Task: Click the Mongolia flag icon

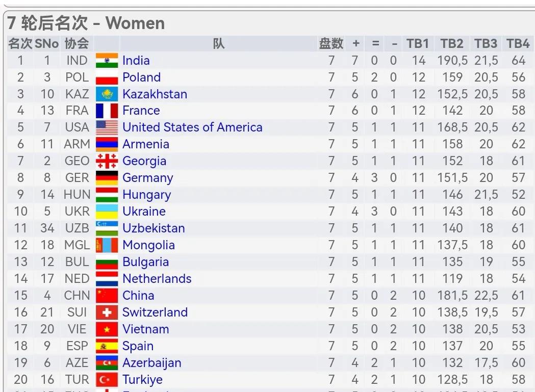Action: 107,245
